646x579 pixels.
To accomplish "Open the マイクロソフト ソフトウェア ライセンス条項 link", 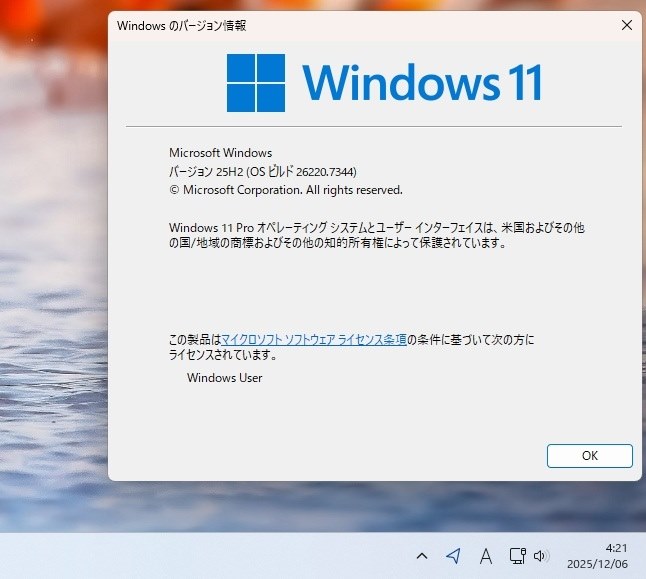I will coord(314,340).
